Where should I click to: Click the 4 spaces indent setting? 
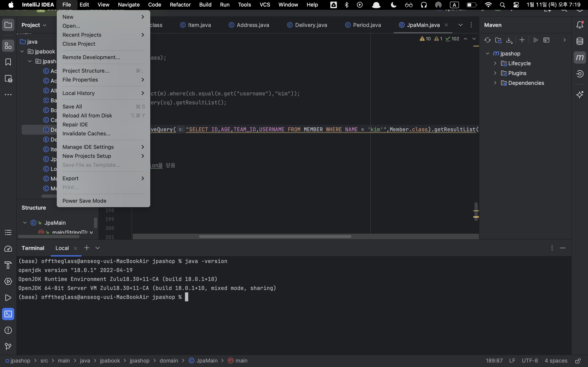point(556,361)
